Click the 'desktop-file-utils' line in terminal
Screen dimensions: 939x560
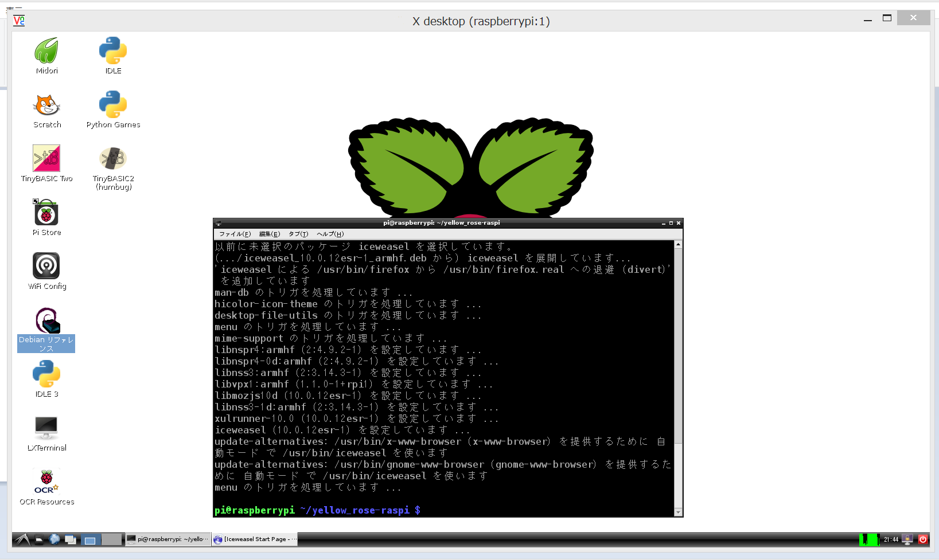[x=348, y=315]
